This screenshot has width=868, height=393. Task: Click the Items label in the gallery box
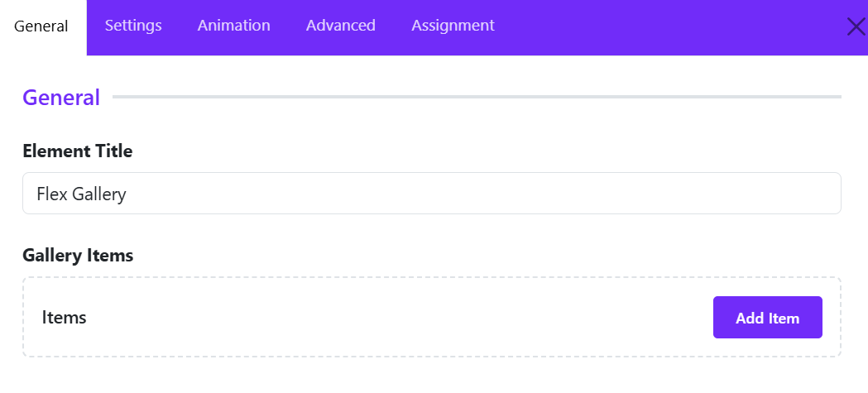click(65, 317)
